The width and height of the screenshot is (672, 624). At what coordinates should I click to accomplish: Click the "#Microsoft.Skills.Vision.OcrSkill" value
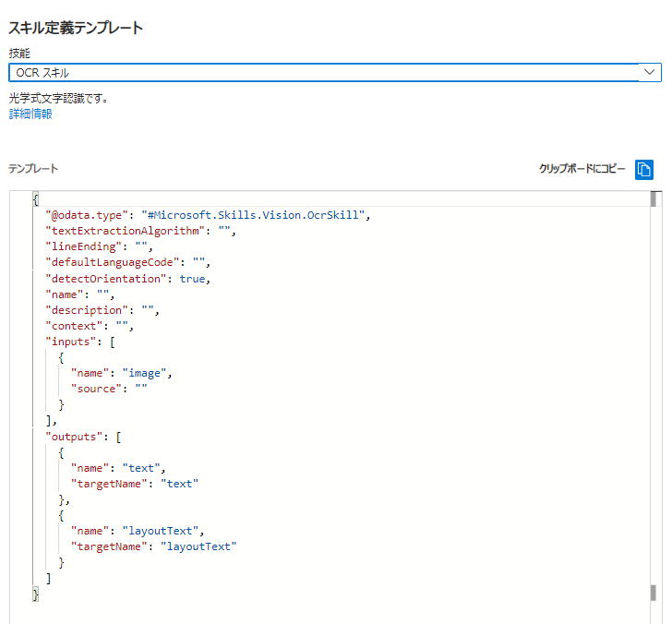pos(255,215)
